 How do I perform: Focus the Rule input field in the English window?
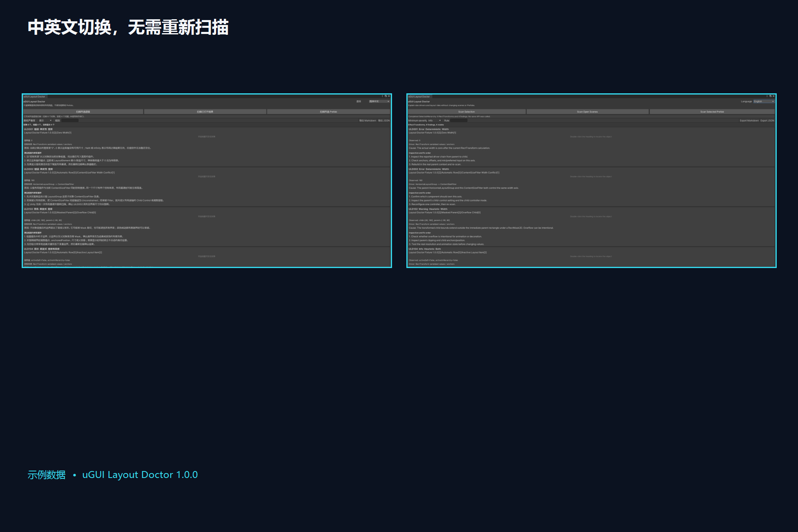[459, 121]
